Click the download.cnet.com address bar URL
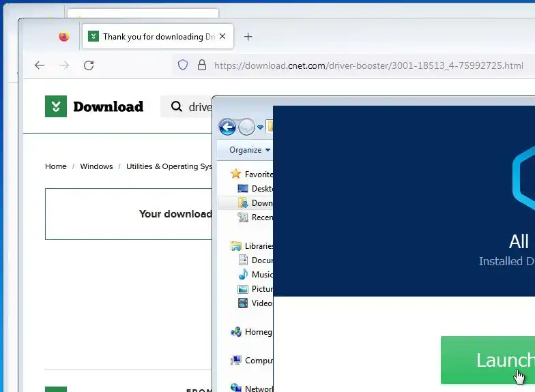 click(368, 65)
